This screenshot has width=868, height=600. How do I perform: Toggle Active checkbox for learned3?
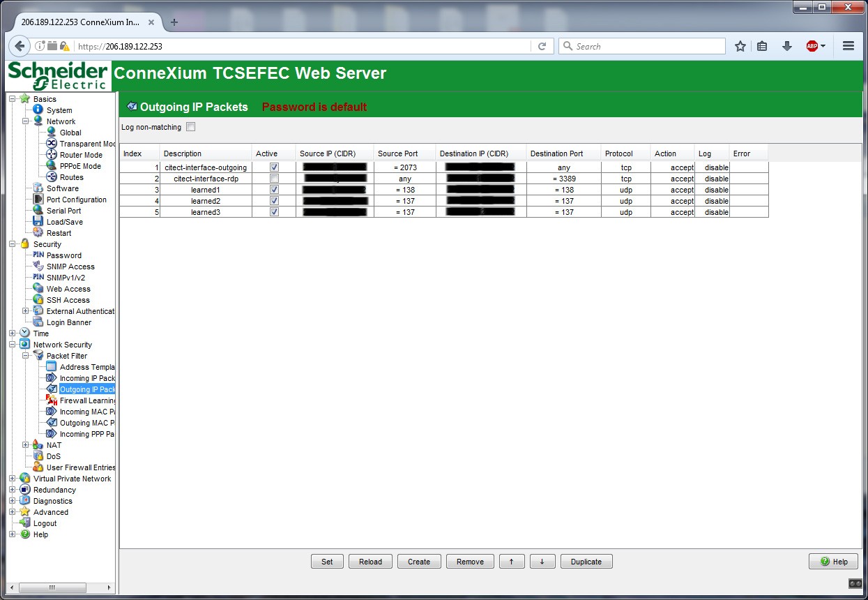pos(274,212)
